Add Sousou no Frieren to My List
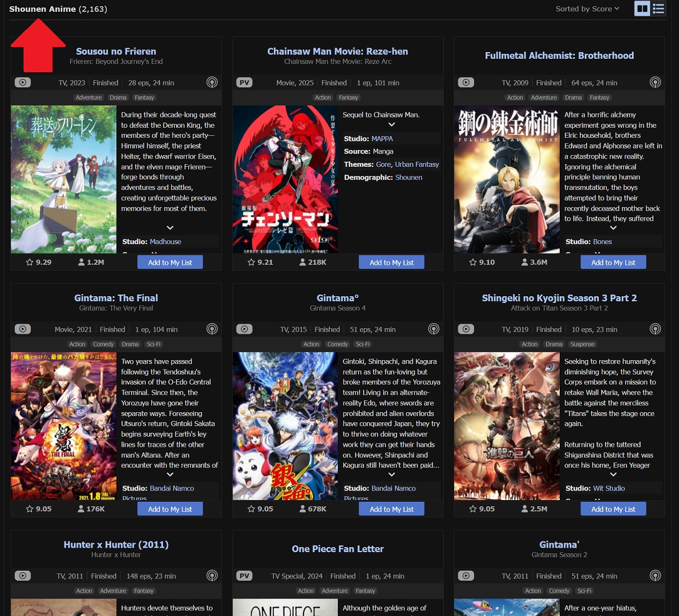The height and width of the screenshot is (616, 679). (x=170, y=262)
